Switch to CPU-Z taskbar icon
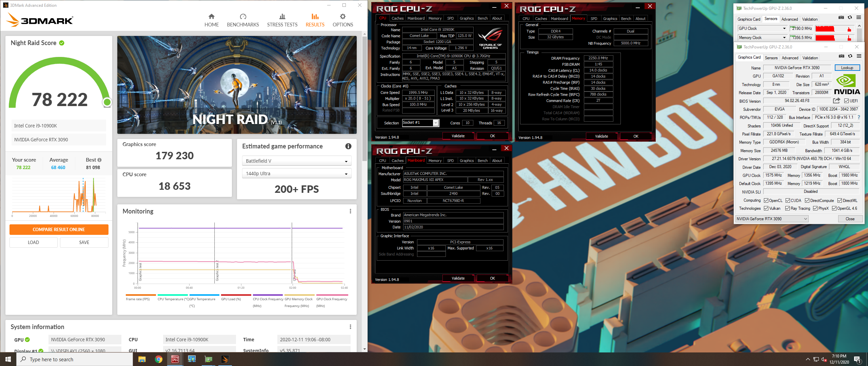 click(x=175, y=359)
